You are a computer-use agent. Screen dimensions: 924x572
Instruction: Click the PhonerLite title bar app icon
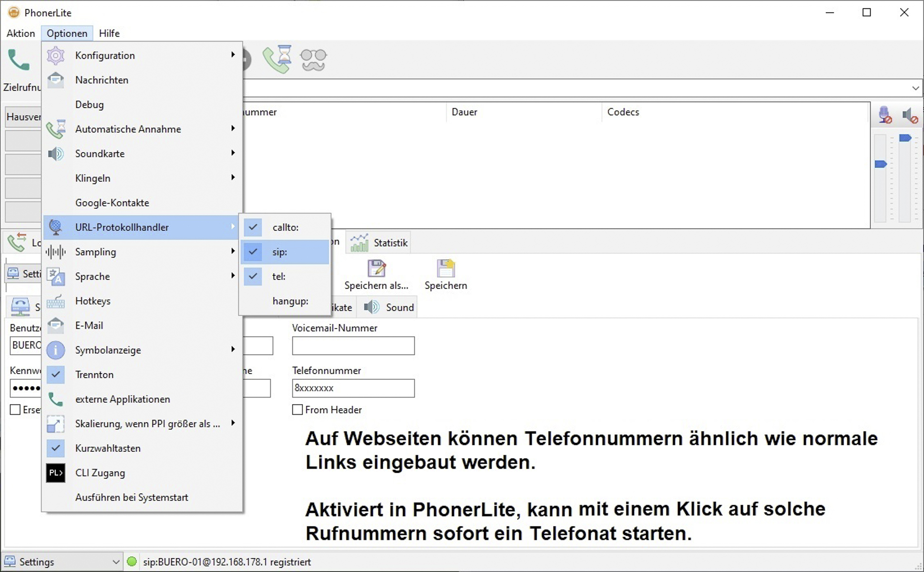(x=14, y=12)
